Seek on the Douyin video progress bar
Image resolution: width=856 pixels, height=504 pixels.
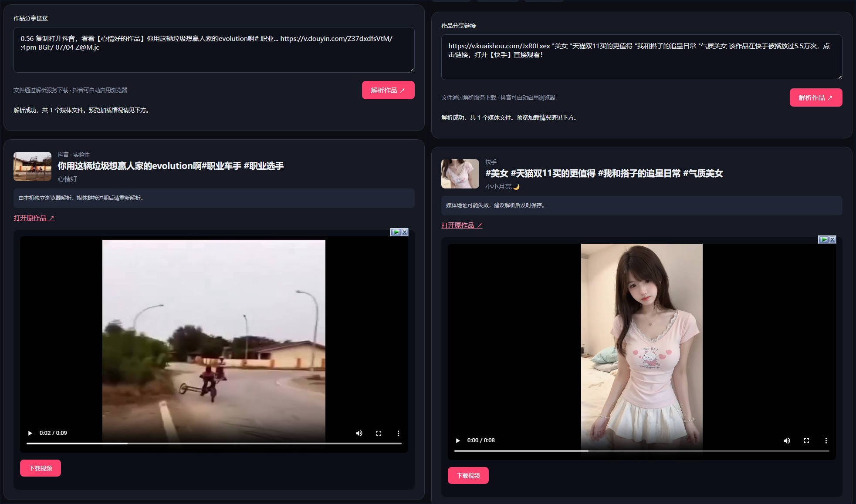click(x=214, y=444)
